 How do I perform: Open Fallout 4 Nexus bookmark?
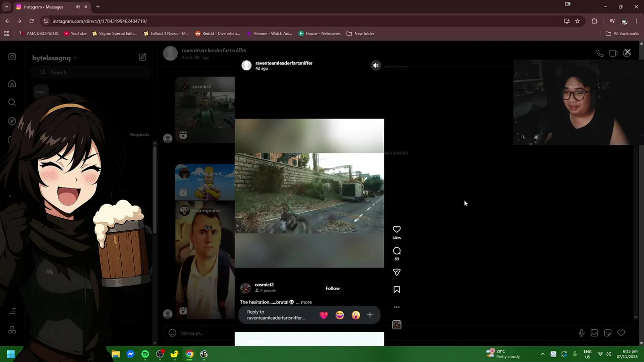coord(166,34)
